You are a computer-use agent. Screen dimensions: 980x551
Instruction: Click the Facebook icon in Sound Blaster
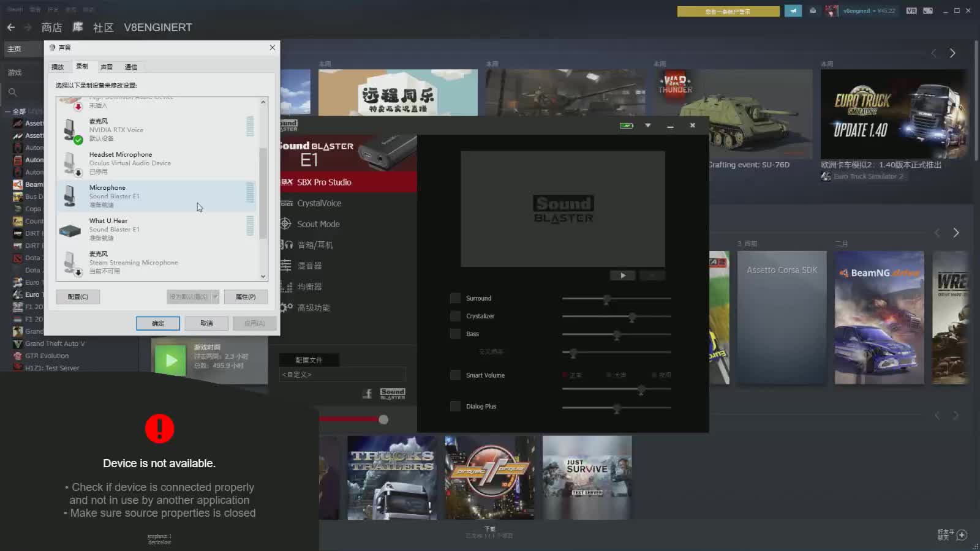[x=367, y=394]
